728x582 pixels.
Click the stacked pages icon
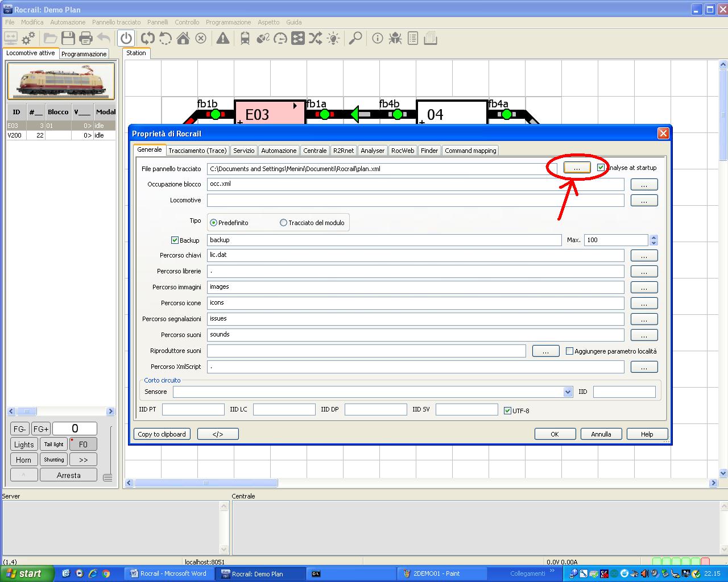[x=431, y=38]
